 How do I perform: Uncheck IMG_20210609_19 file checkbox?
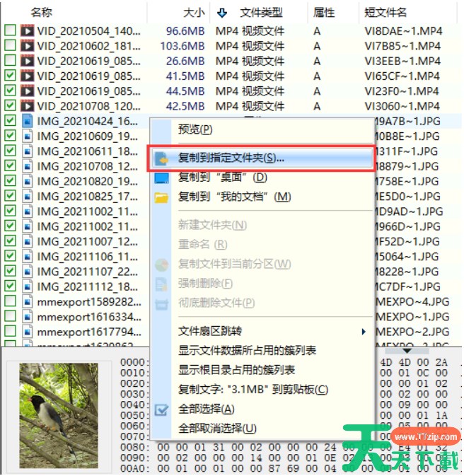(11, 136)
